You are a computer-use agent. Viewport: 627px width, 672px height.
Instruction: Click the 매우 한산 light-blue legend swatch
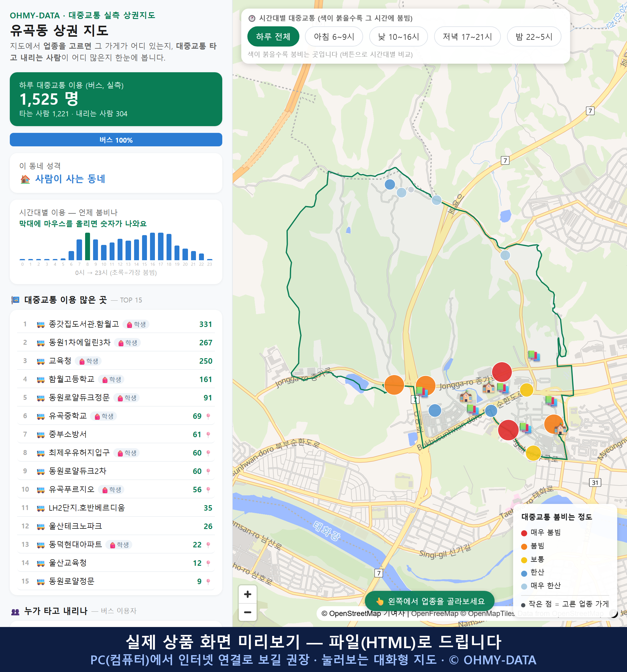click(x=524, y=587)
